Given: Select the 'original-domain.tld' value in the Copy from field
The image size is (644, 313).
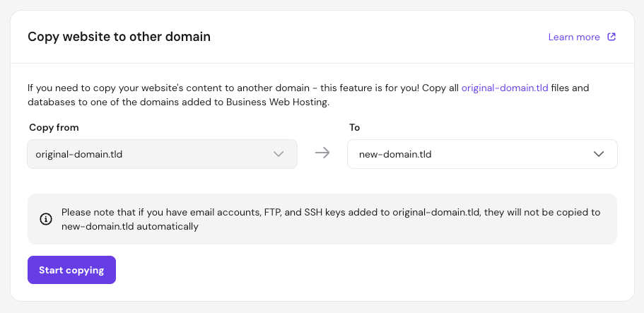Looking at the screenshot, I should pyautogui.click(x=79, y=154).
